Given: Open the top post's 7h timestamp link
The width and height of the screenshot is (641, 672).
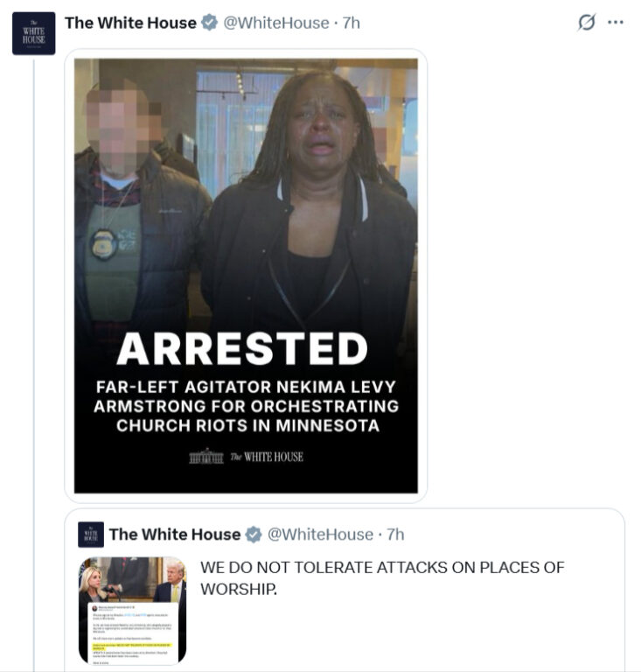Looking at the screenshot, I should point(352,23).
